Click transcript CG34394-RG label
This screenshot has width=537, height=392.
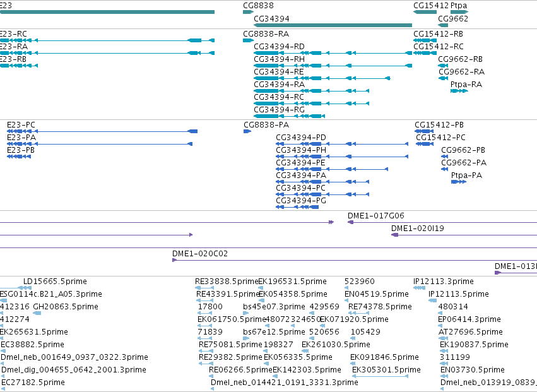point(279,110)
